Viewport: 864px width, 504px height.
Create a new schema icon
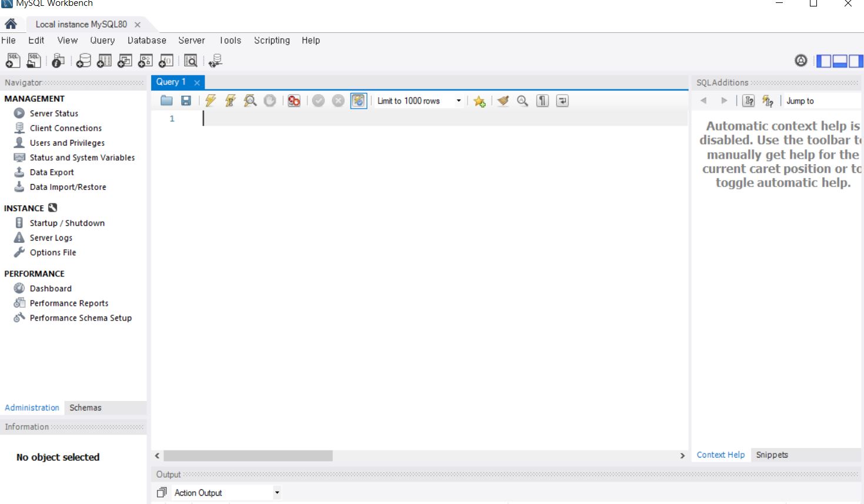pyautogui.click(x=84, y=61)
